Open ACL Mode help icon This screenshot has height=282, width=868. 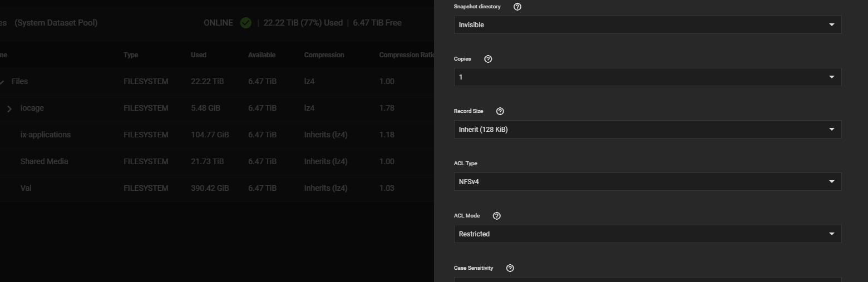tap(497, 216)
